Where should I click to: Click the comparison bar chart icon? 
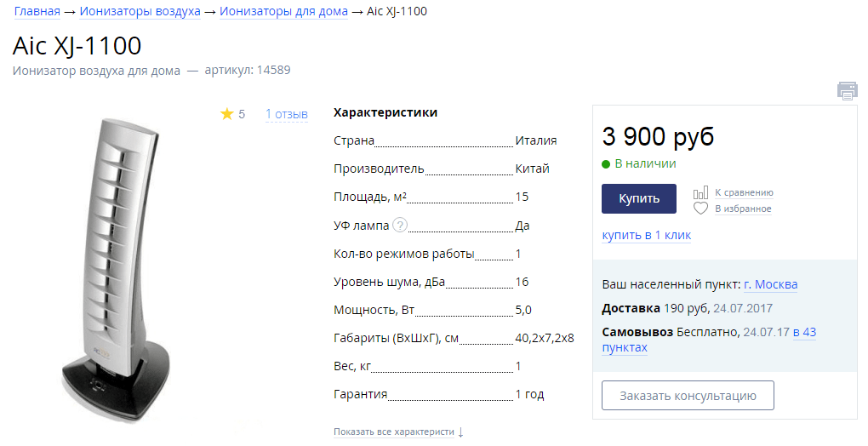coord(700,192)
